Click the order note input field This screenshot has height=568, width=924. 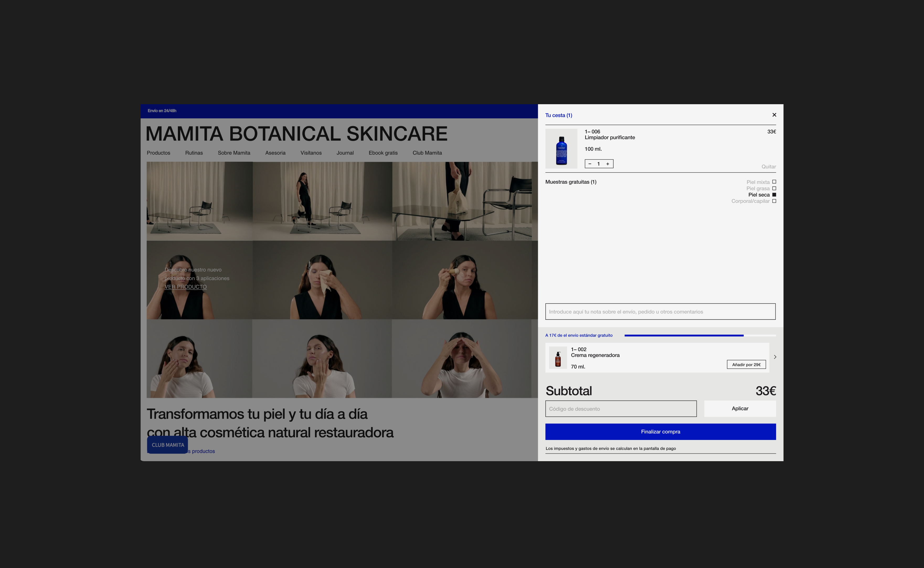pos(660,311)
